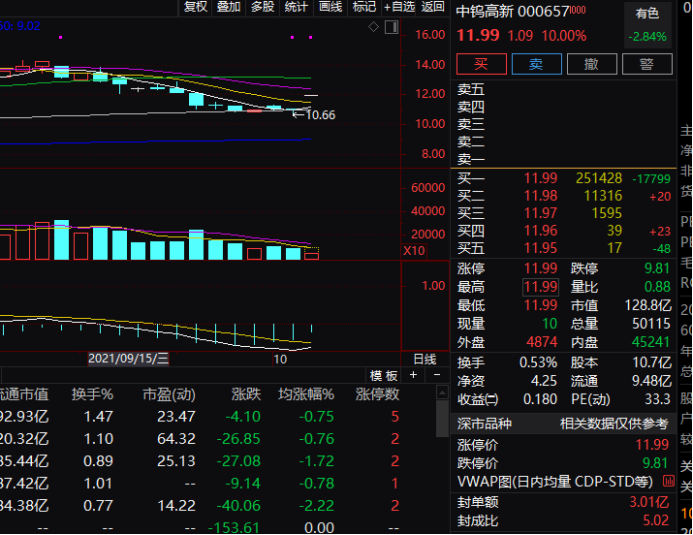693x535 pixels.
Task: Click the 警 alert button
Action: click(x=647, y=64)
